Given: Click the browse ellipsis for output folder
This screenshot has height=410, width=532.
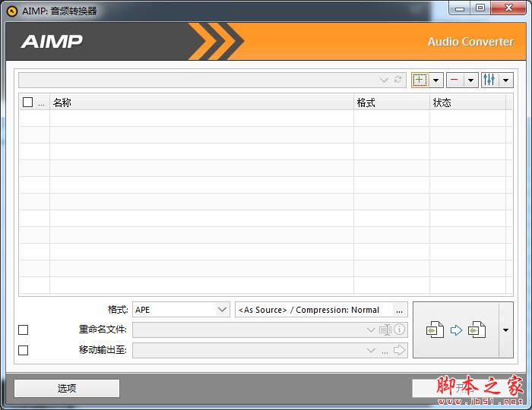Looking at the screenshot, I should point(385,352).
